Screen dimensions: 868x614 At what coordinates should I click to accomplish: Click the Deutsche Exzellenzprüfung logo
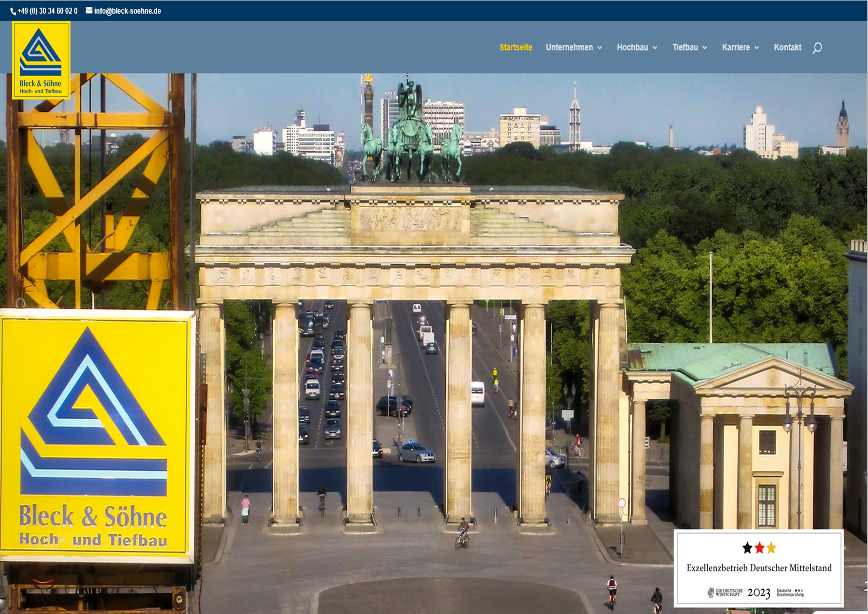point(790,592)
